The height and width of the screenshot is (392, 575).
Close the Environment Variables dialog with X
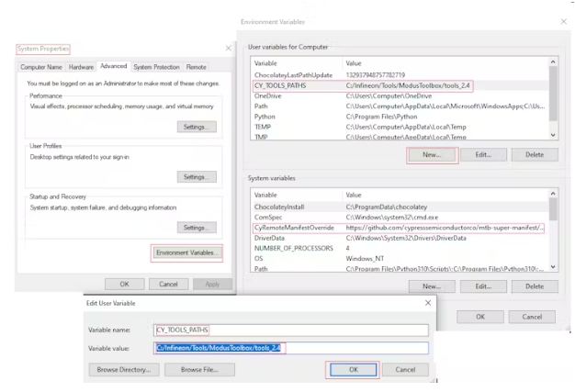tap(562, 20)
